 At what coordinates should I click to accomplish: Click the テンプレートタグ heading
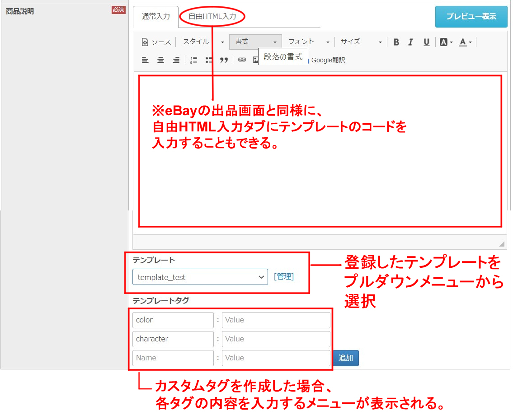161,300
